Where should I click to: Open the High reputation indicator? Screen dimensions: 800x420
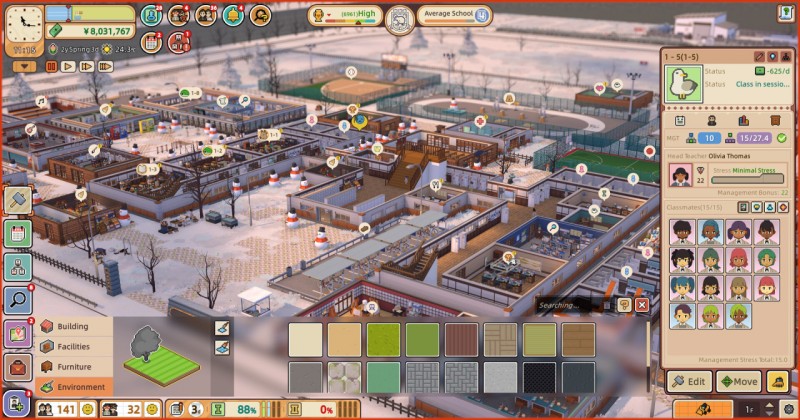[346, 16]
